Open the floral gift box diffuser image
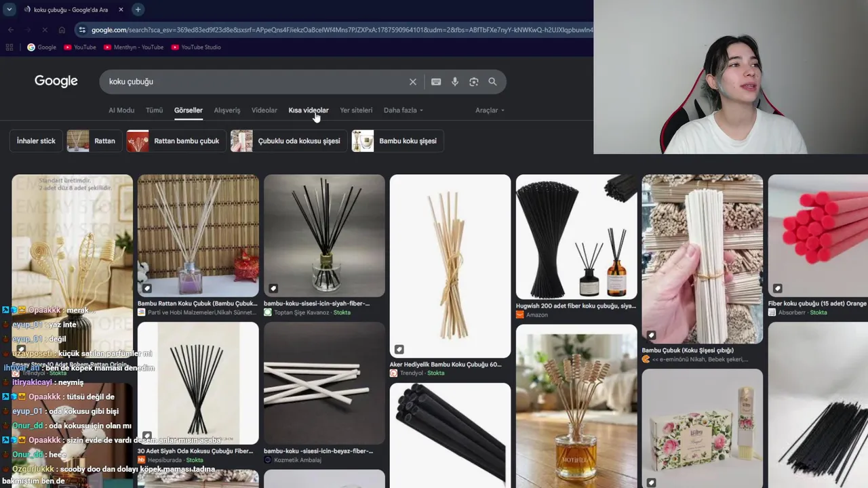The image size is (868, 488). click(x=703, y=428)
